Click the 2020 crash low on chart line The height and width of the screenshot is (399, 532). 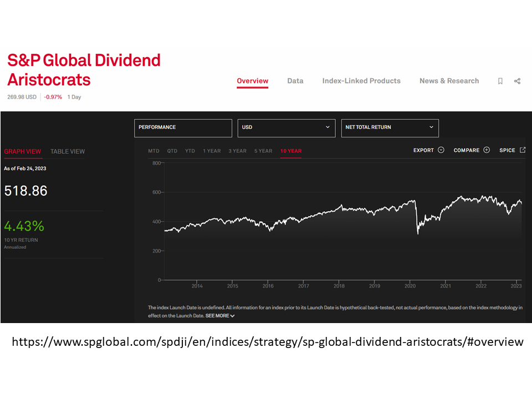[418, 233]
